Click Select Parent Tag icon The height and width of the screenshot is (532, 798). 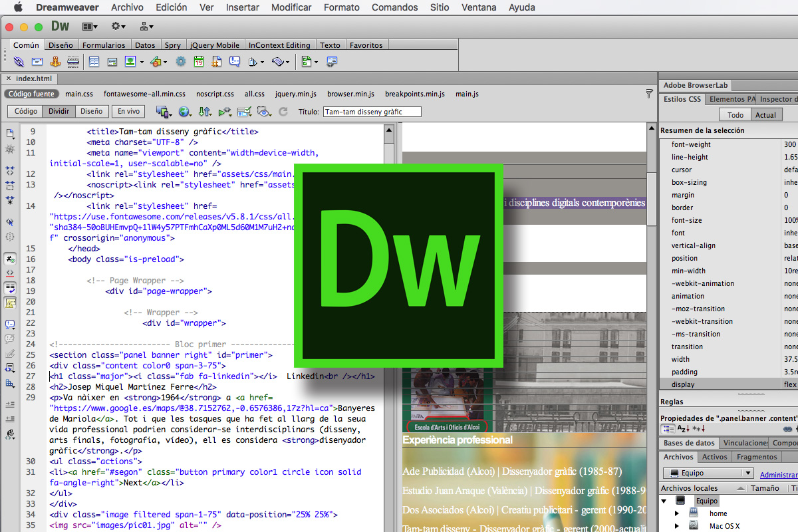(10, 222)
